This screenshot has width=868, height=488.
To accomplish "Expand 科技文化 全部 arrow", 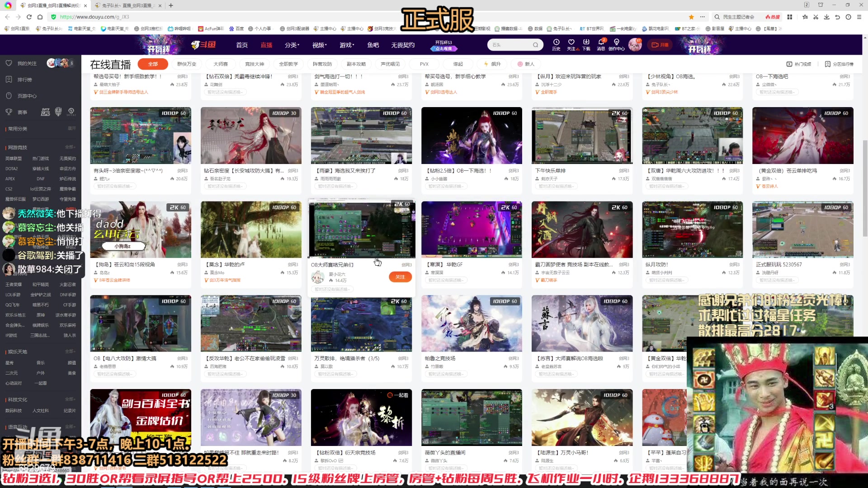I will point(70,399).
